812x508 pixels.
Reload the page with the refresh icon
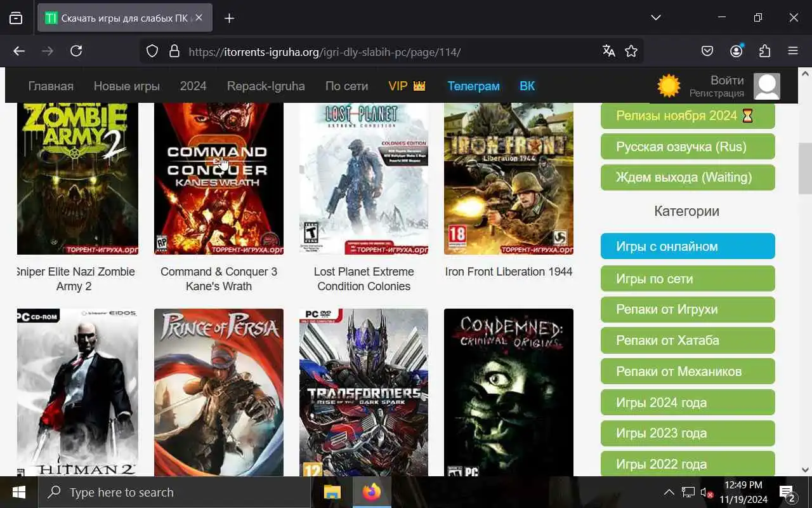click(x=76, y=51)
